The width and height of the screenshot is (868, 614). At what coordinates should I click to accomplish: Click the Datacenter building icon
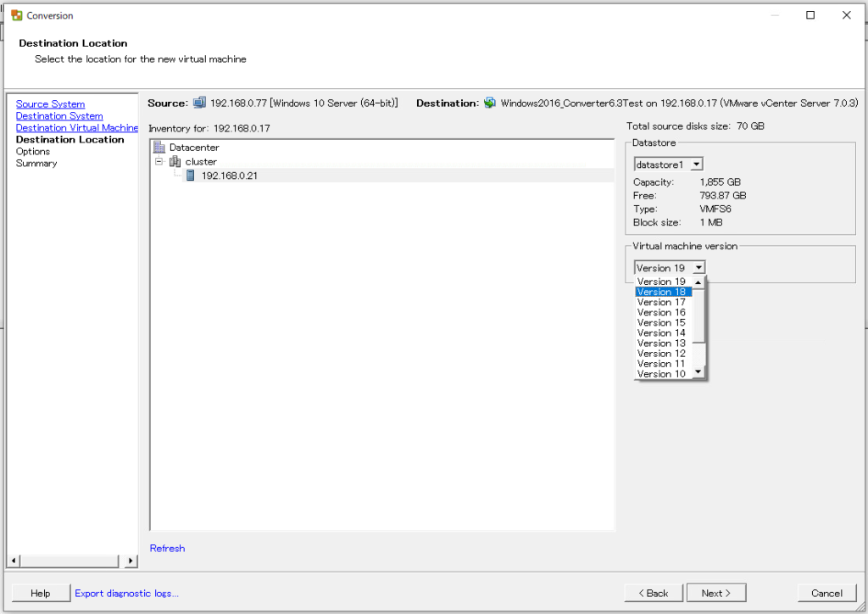pyautogui.click(x=159, y=148)
